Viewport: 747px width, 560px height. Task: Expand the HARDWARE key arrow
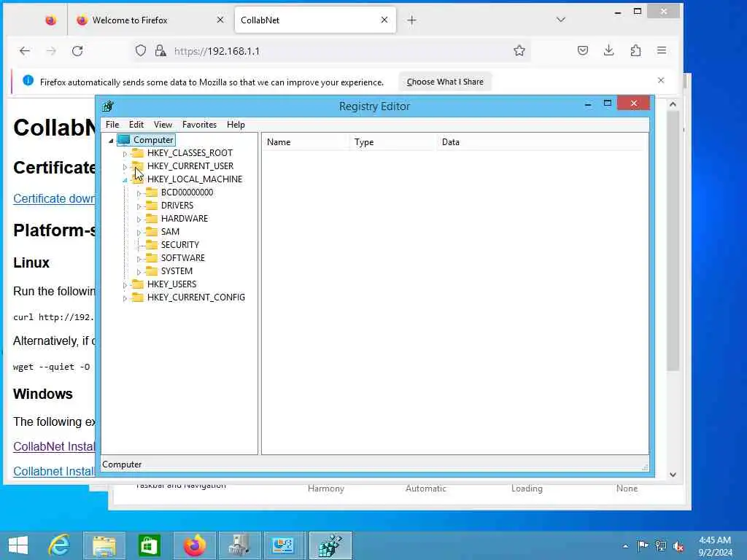pos(139,219)
